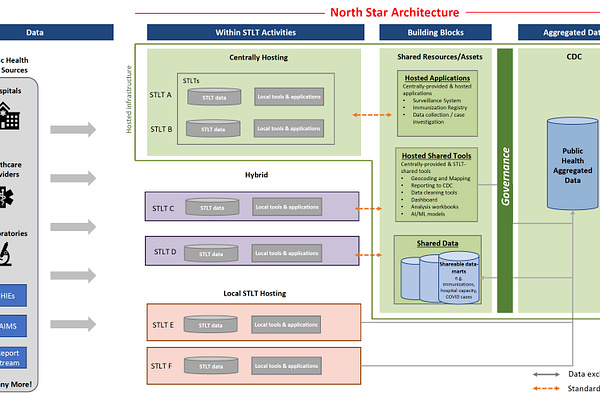The width and height of the screenshot is (600, 400).
Task: Click the Surveillance System bullet
Action: [437, 100]
